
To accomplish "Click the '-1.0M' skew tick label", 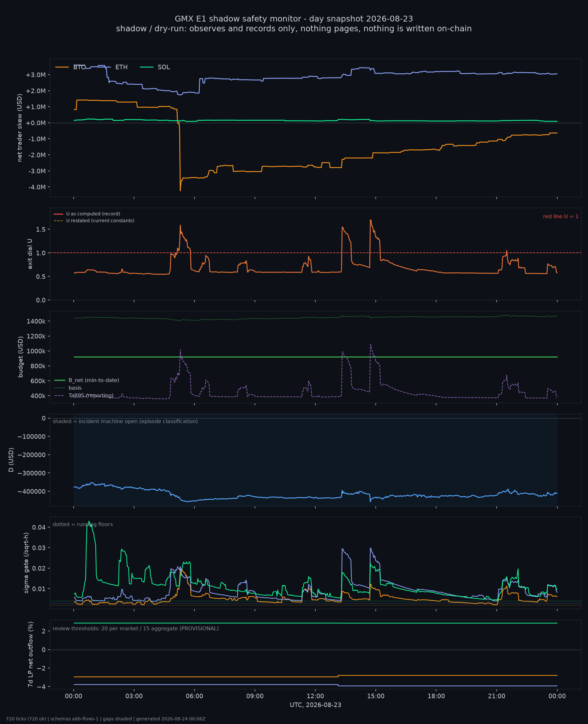I will (37, 139).
